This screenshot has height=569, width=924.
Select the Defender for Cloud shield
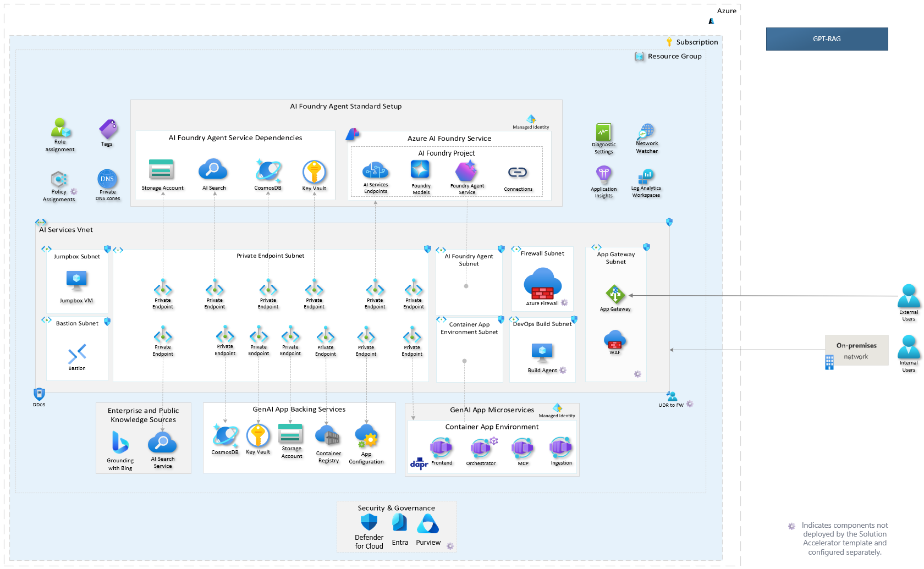pos(369,522)
